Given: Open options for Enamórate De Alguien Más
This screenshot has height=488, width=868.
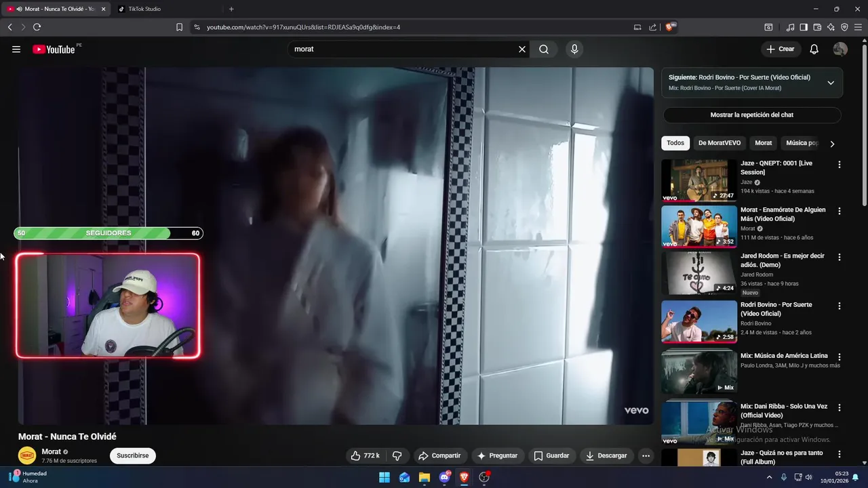Looking at the screenshot, I should click(x=840, y=211).
